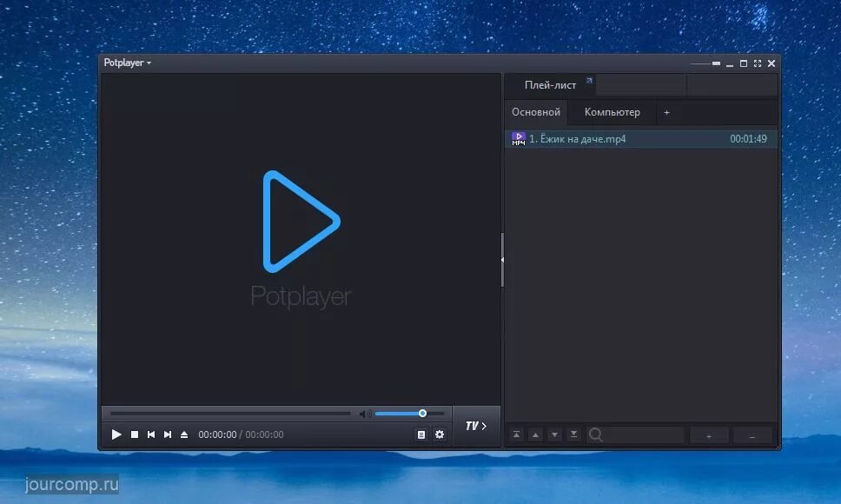This screenshot has width=841, height=504.
Task: Open the control panel gear icon
Action: coord(440,434)
